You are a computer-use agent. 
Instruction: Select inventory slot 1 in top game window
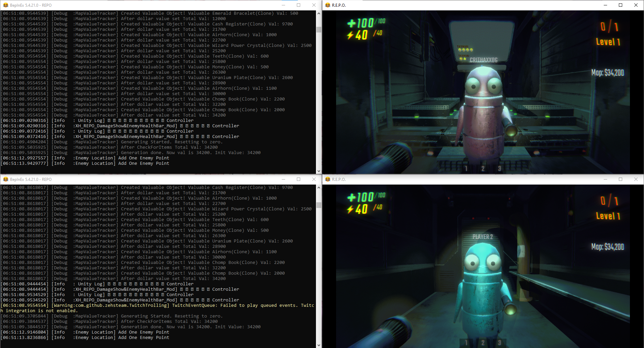466,168
